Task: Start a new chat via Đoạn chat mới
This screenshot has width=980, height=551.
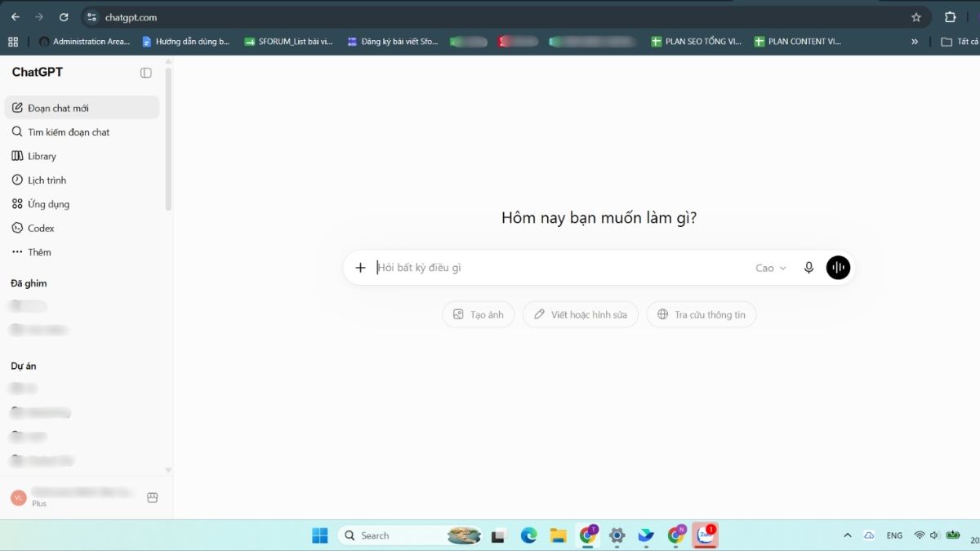Action: tap(82, 108)
